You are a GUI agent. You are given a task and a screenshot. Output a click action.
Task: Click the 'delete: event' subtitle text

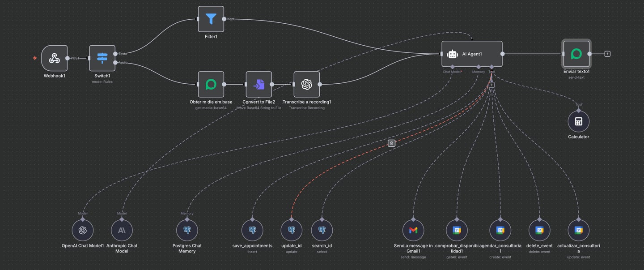539,252
